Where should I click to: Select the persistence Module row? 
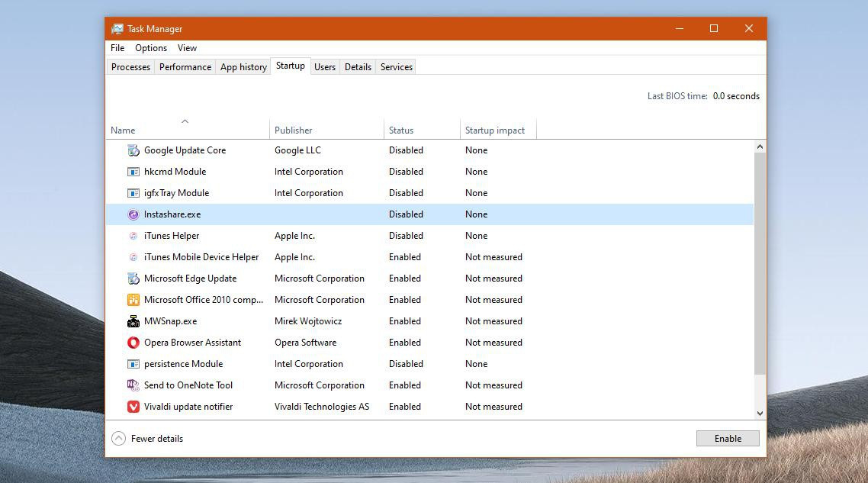point(184,364)
